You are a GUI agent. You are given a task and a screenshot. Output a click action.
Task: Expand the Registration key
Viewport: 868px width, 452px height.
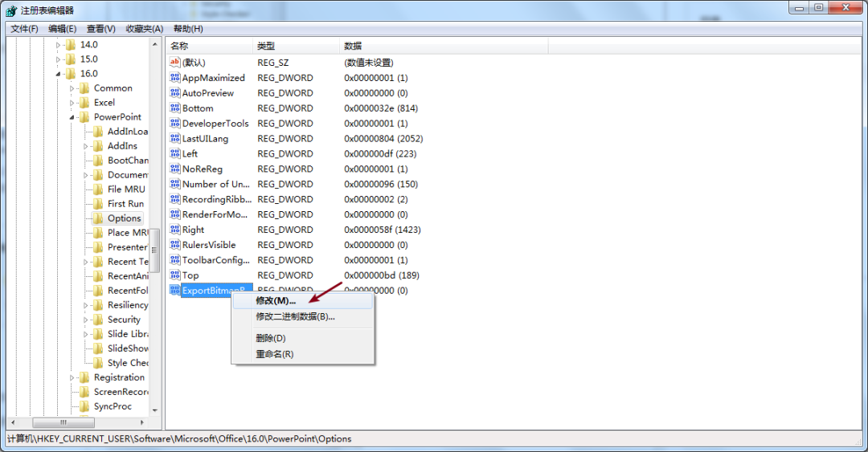(72, 377)
